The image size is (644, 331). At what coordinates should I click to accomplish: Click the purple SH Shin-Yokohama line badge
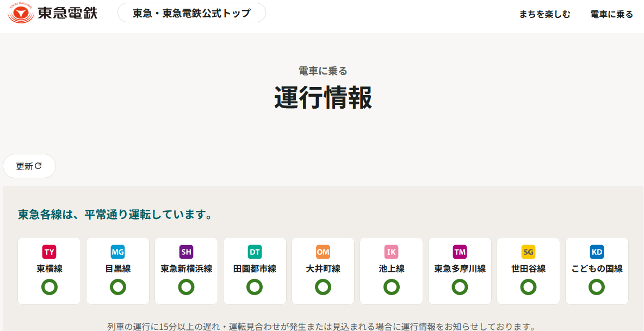tap(187, 252)
